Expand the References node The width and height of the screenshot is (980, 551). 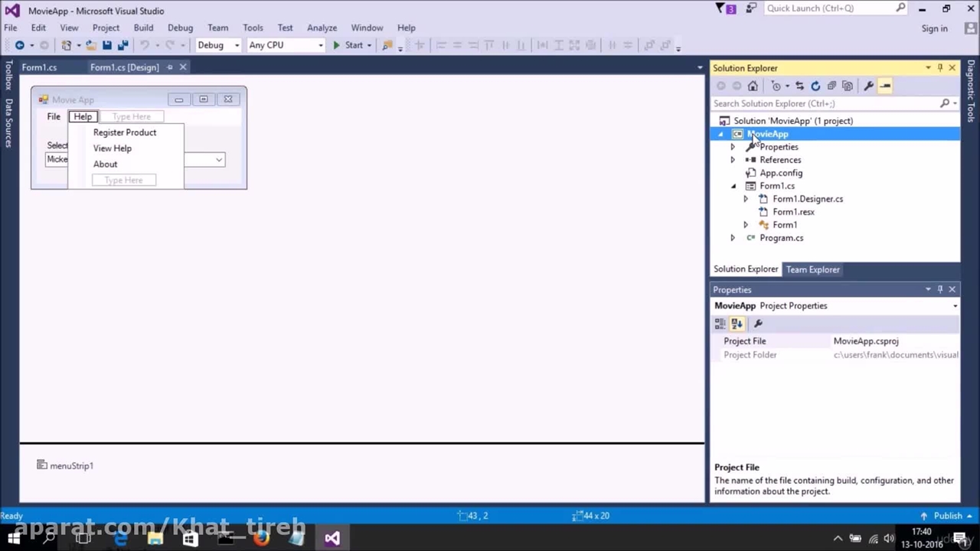733,160
